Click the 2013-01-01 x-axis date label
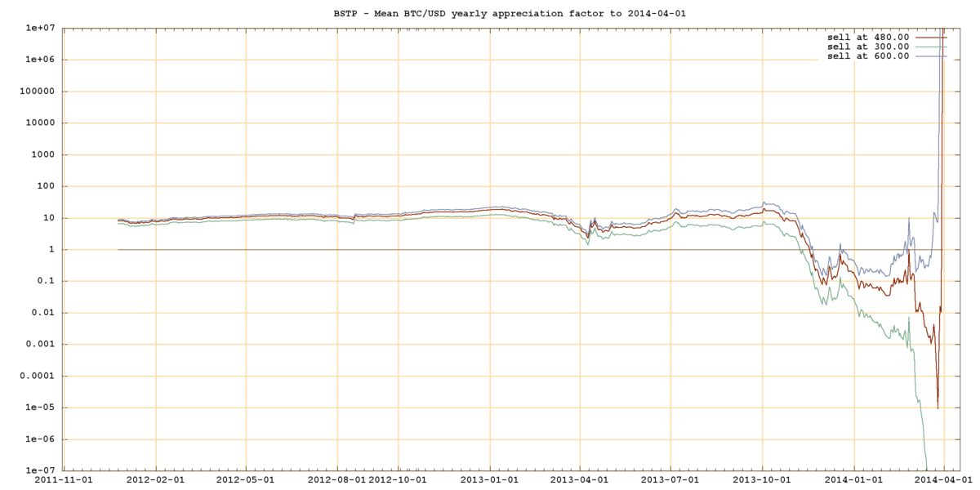Image resolution: width=980 pixels, height=490 pixels. pyautogui.click(x=490, y=480)
